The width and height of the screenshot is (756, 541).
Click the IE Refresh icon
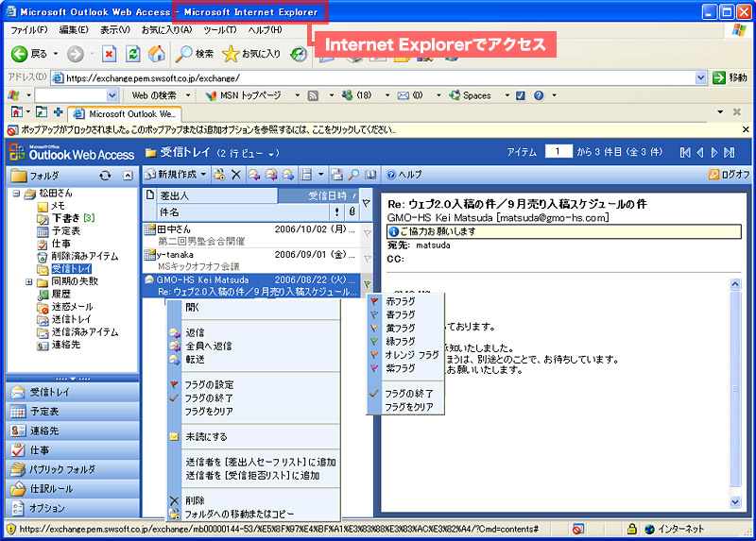pyautogui.click(x=132, y=54)
